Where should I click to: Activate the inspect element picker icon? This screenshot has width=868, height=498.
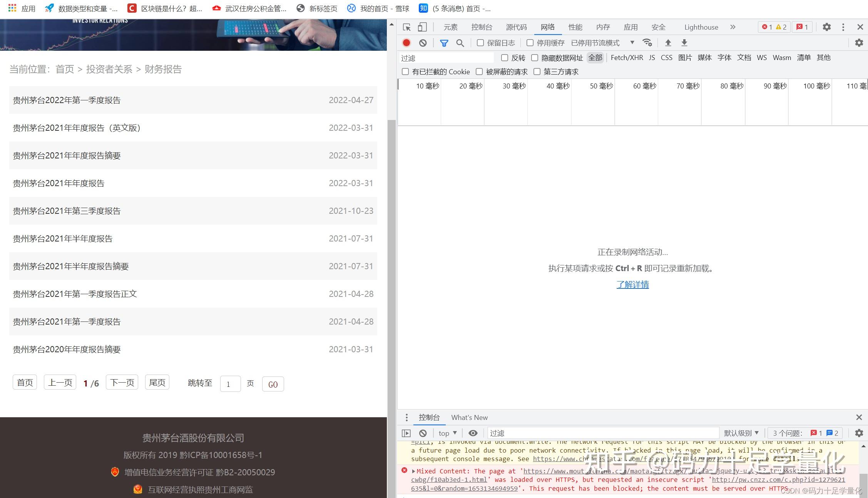click(x=406, y=27)
